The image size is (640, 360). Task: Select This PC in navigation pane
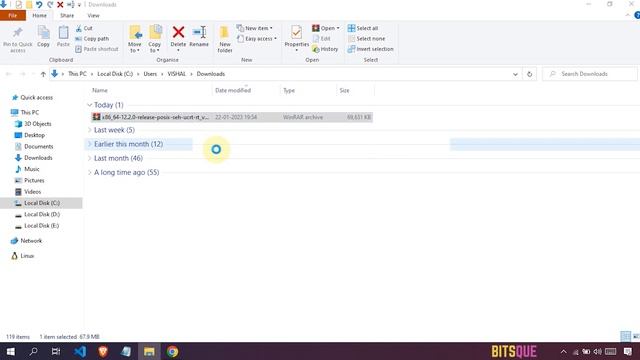click(x=25, y=112)
